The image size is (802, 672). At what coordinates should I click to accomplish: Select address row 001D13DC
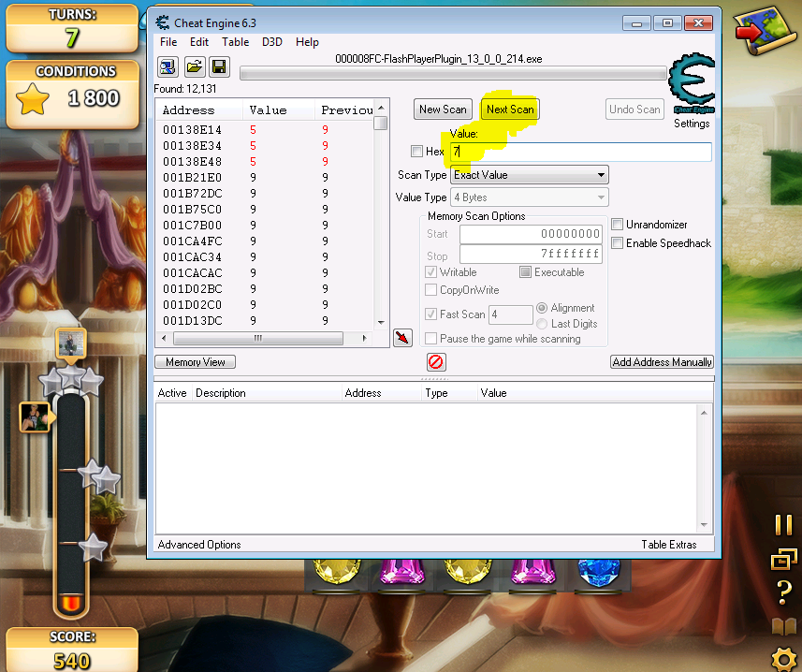265,321
